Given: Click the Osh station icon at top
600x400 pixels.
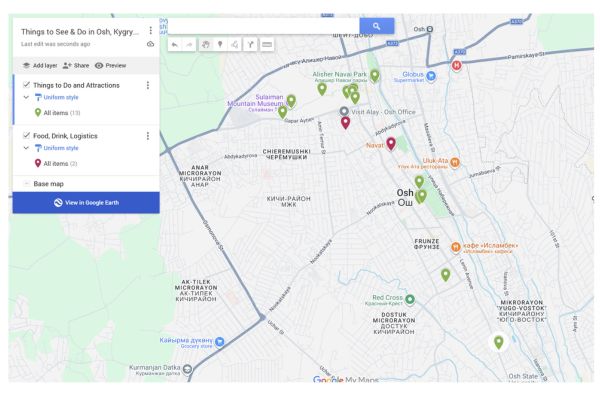Looking at the screenshot, I should coord(430,29).
